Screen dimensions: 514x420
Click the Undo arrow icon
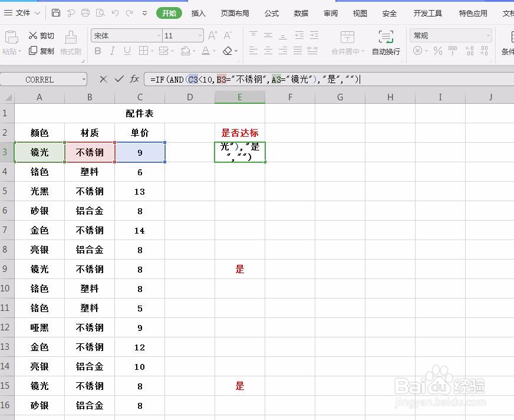tap(114, 12)
